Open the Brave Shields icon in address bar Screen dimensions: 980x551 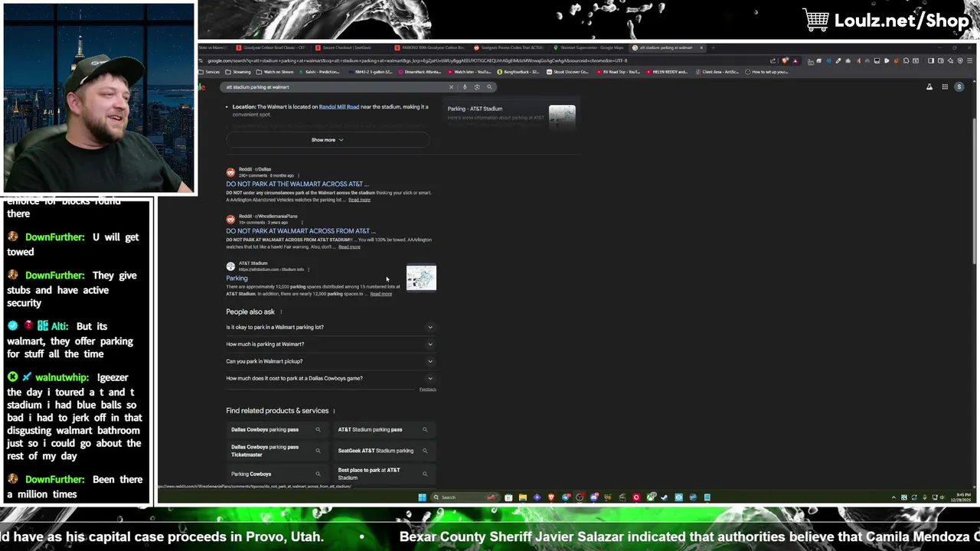tap(785, 60)
